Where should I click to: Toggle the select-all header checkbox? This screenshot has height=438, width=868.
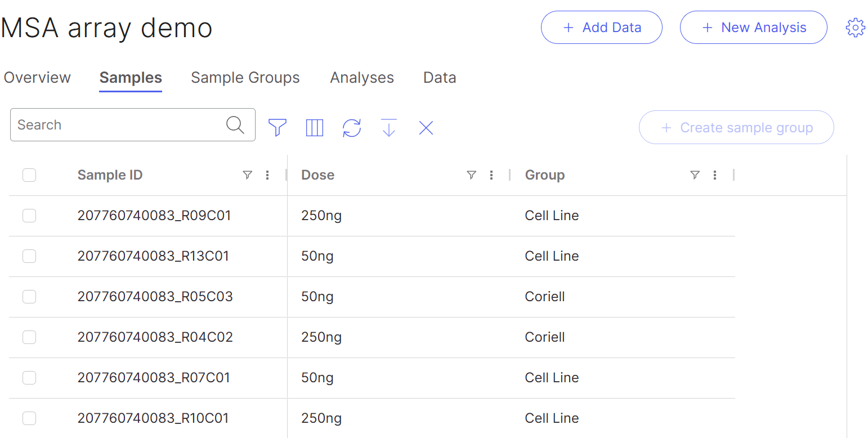pos(29,175)
